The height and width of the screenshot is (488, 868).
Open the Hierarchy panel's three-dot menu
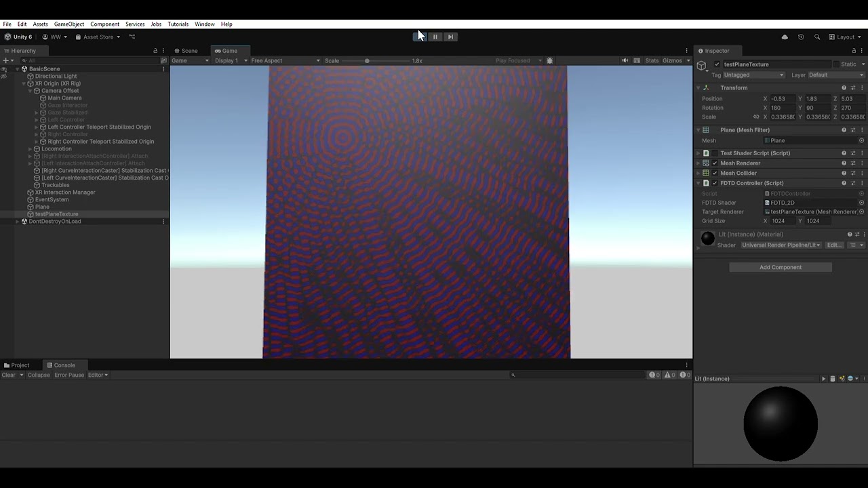(x=163, y=51)
